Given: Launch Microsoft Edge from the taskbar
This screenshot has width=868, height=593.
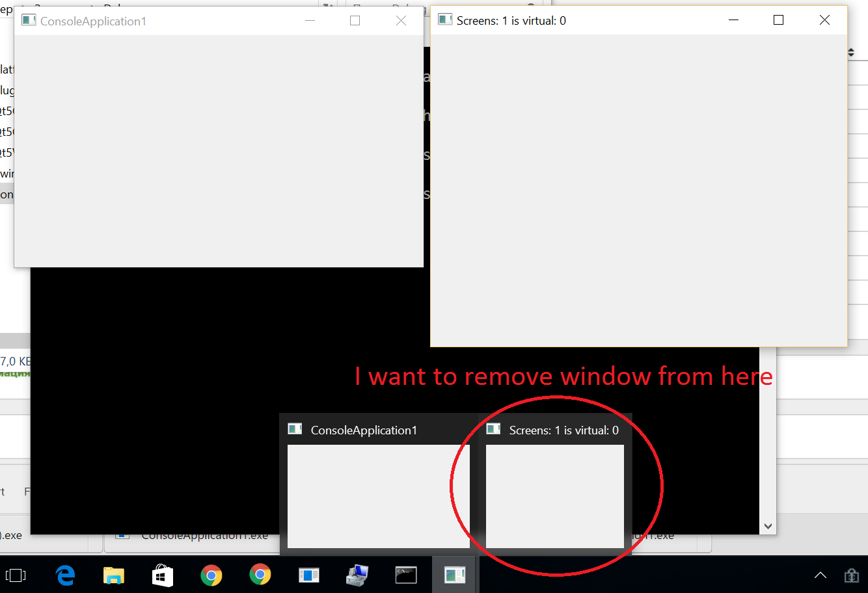Looking at the screenshot, I should (65, 575).
